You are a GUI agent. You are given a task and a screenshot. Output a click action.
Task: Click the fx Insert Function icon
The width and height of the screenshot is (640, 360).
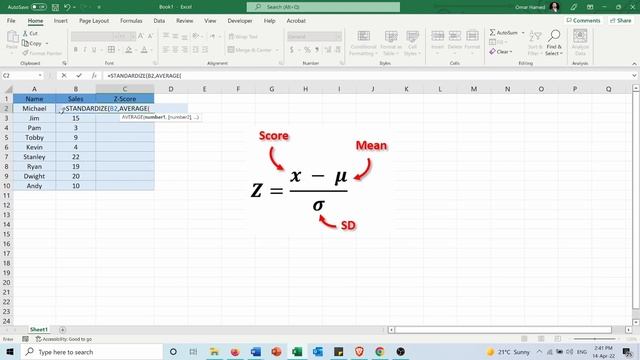click(94, 76)
